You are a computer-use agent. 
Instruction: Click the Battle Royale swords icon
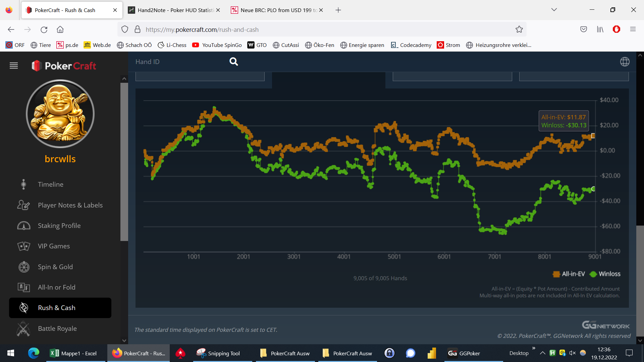[23, 328]
